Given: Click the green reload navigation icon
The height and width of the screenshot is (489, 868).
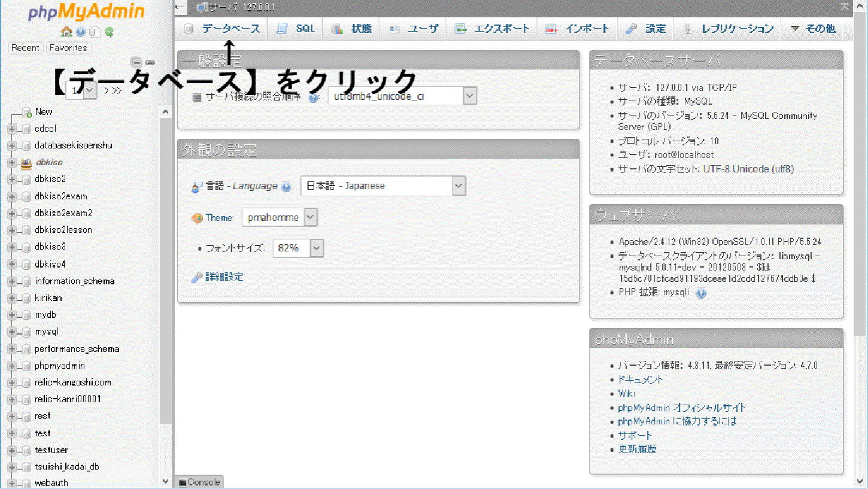Looking at the screenshot, I should click(109, 32).
